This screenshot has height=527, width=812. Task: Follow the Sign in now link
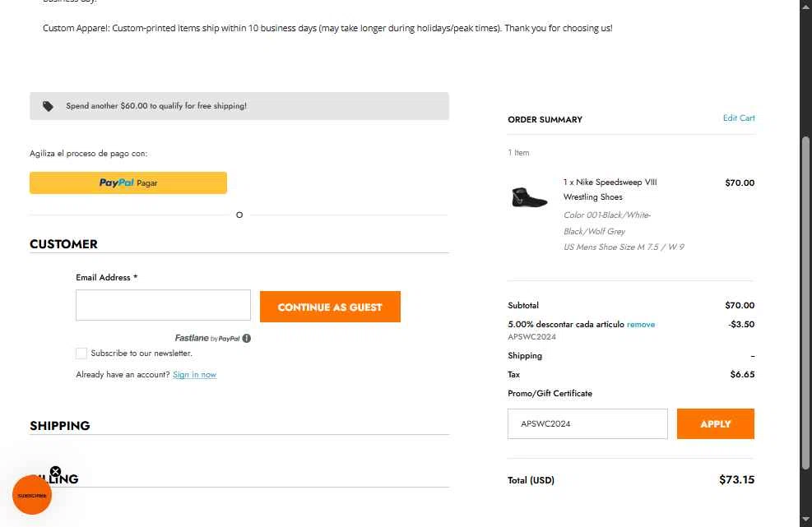195,374
